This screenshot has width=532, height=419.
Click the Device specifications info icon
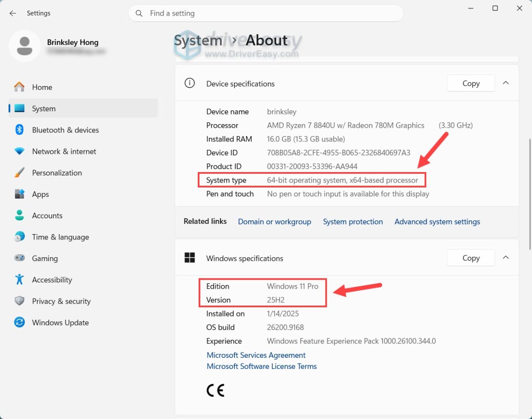(x=190, y=83)
